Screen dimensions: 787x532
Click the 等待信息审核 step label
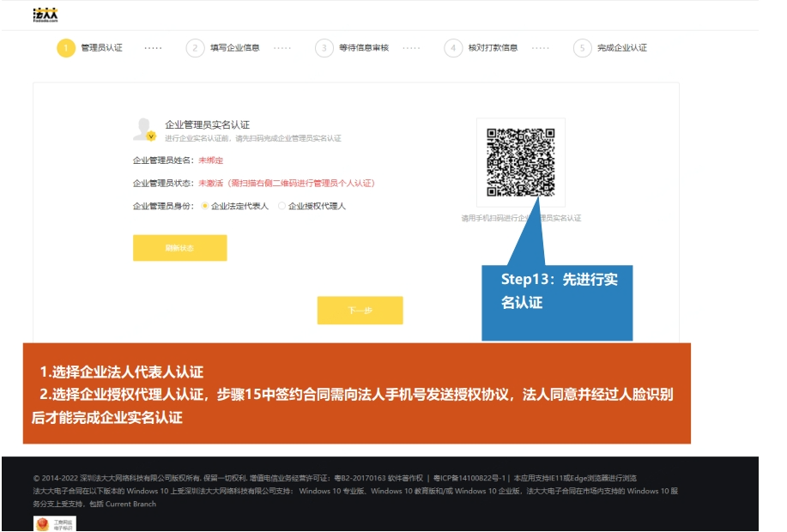[364, 48]
